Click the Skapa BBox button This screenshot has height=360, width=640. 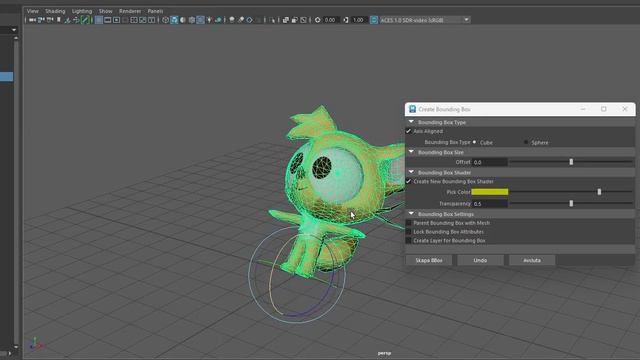429,260
